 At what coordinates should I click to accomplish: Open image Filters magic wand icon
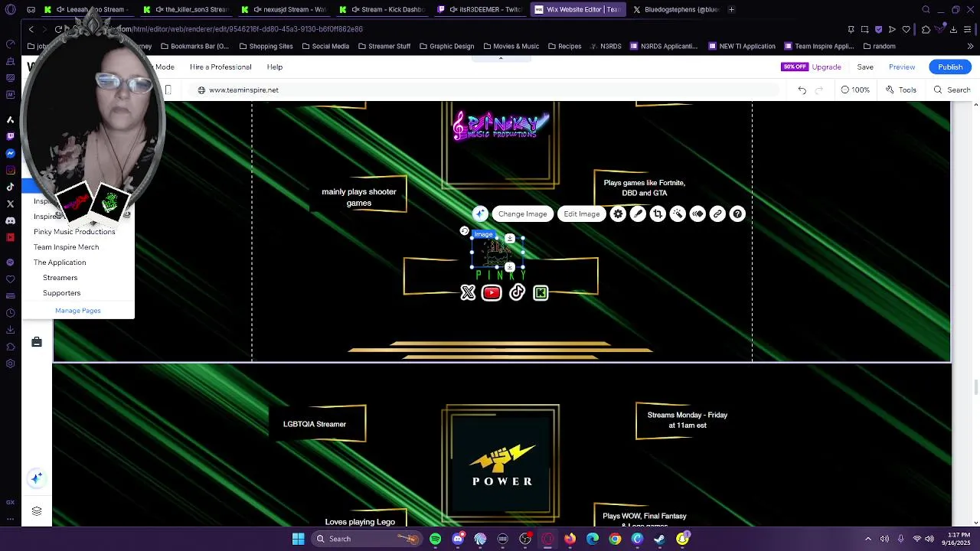(678, 214)
